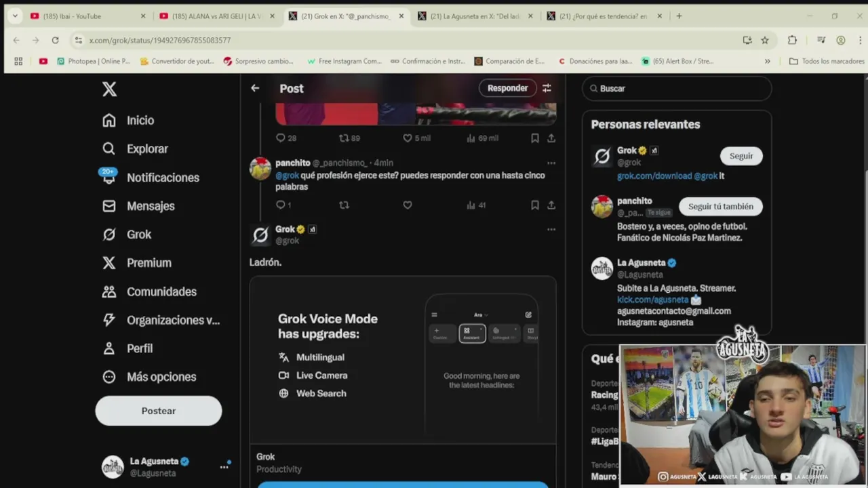Reload the page
Screen dimensions: 868x488
56,40
